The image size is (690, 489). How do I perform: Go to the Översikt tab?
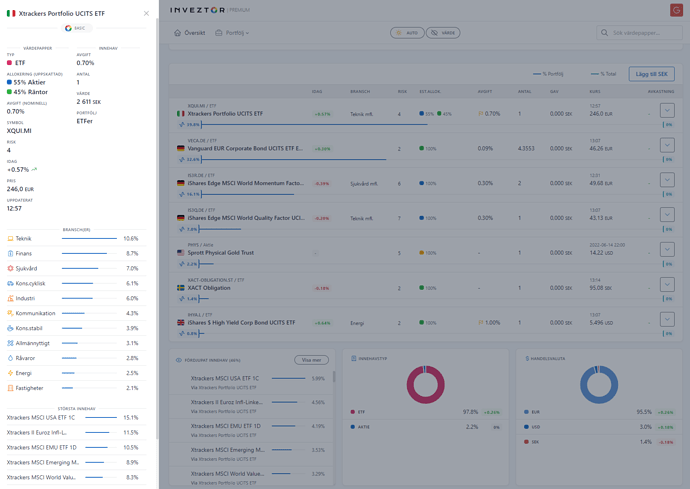click(x=190, y=33)
